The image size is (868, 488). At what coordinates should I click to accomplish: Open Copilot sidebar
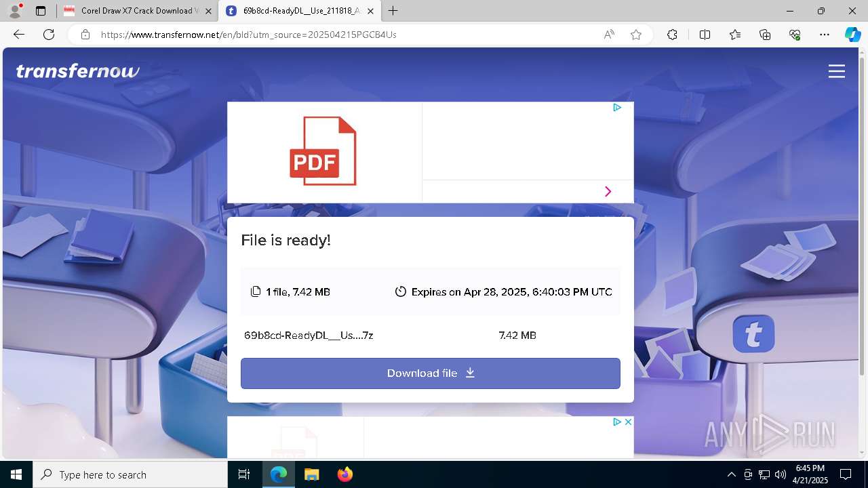[x=852, y=35]
